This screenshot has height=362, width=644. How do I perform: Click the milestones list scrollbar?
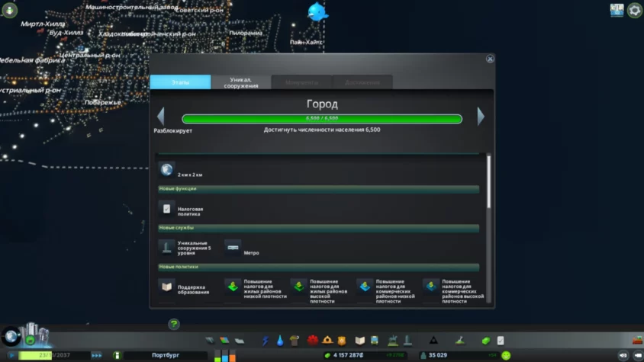click(x=489, y=181)
